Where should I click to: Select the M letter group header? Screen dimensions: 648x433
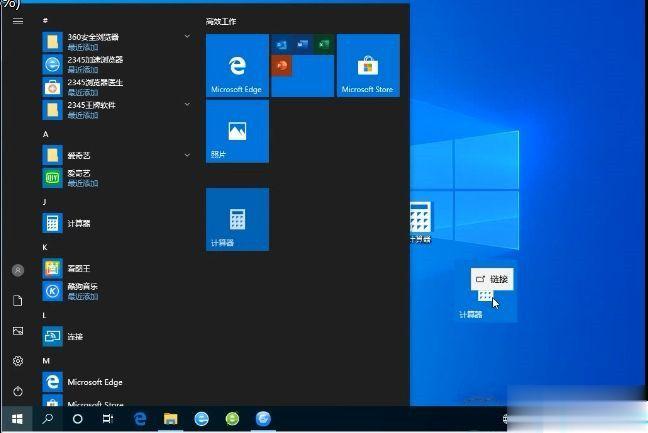point(46,361)
